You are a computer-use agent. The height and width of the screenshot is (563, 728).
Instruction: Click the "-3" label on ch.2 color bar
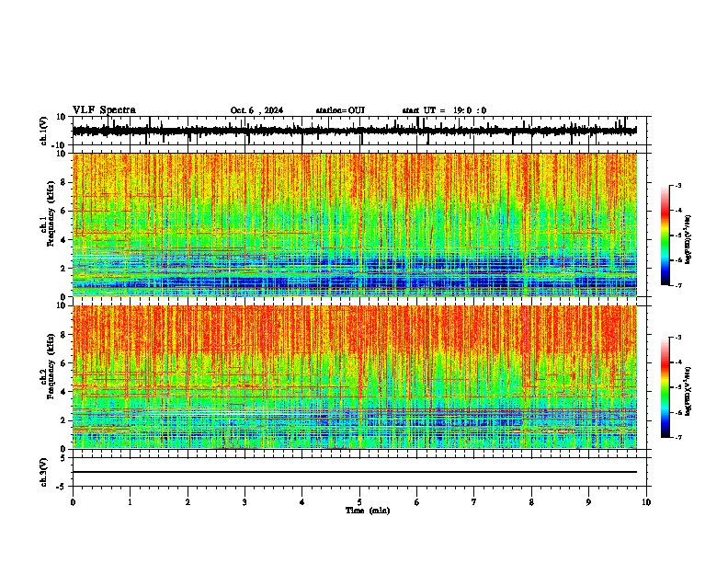pos(678,338)
